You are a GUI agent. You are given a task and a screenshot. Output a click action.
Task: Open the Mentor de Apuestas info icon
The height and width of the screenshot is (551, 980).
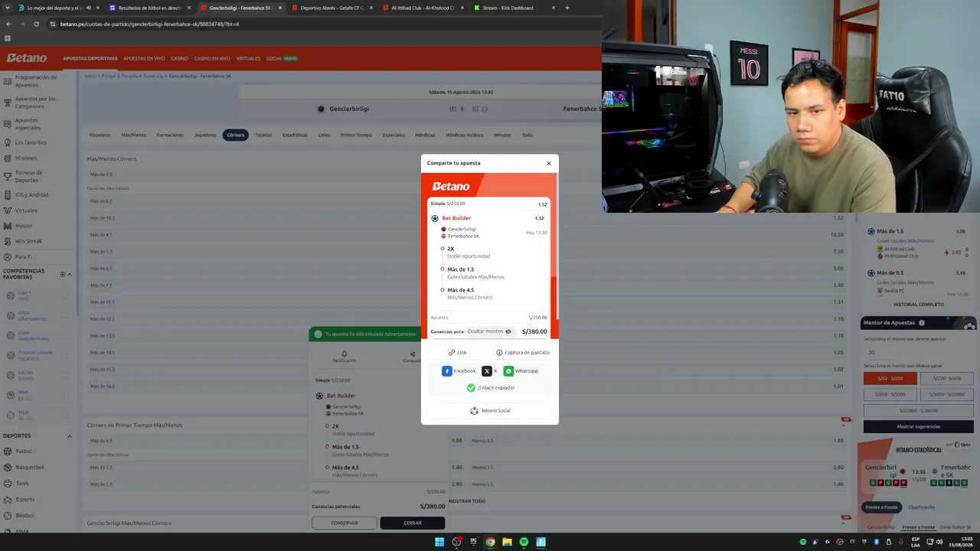922,323
